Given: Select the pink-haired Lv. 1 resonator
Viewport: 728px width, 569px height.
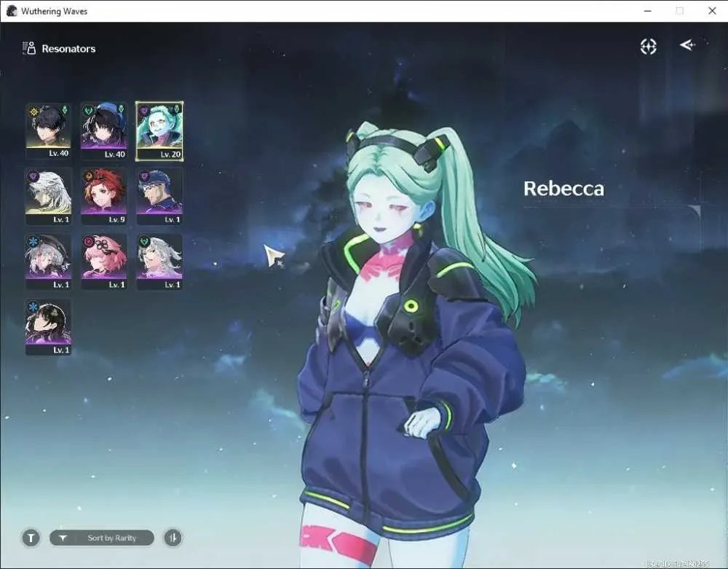Looking at the screenshot, I should click(103, 262).
